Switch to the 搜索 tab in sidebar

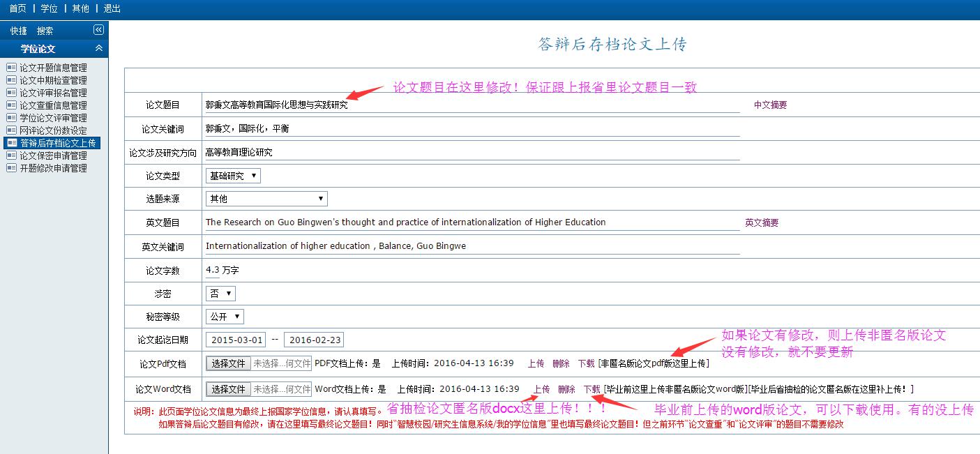tap(45, 31)
